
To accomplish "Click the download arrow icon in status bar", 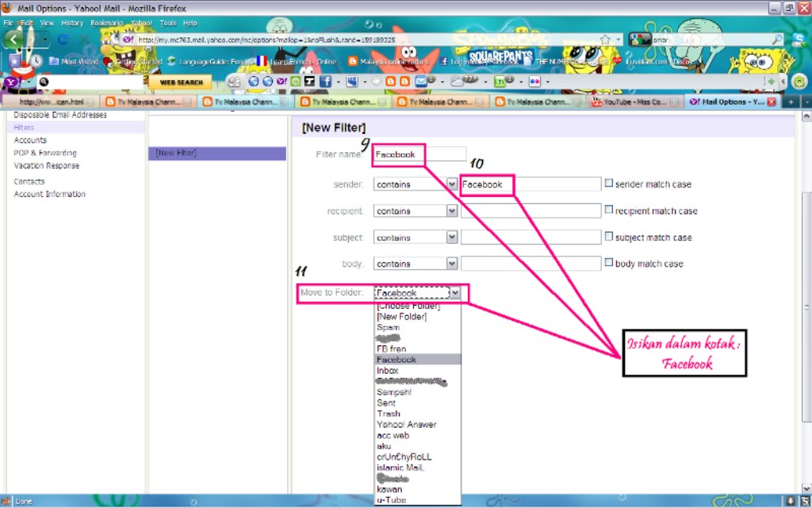I will [x=791, y=502].
